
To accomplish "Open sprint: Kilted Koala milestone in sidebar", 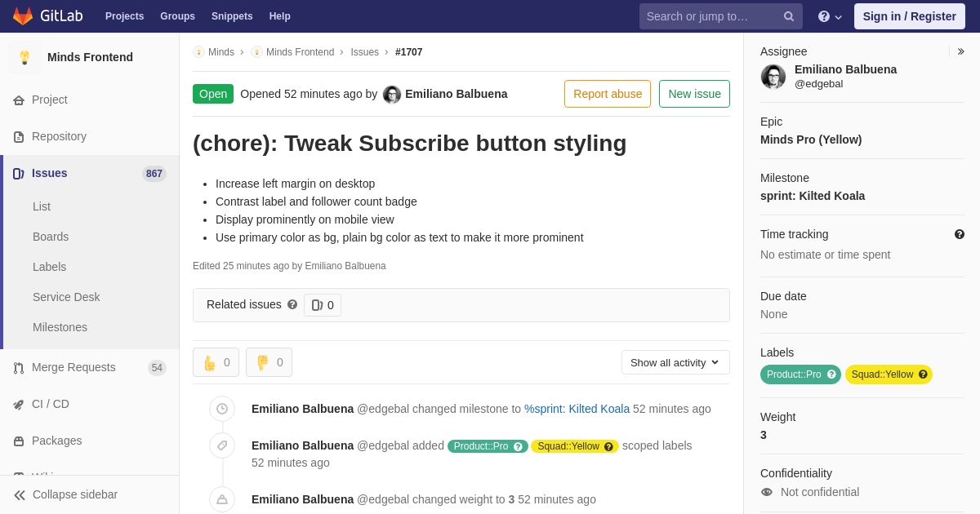I will coord(813,196).
